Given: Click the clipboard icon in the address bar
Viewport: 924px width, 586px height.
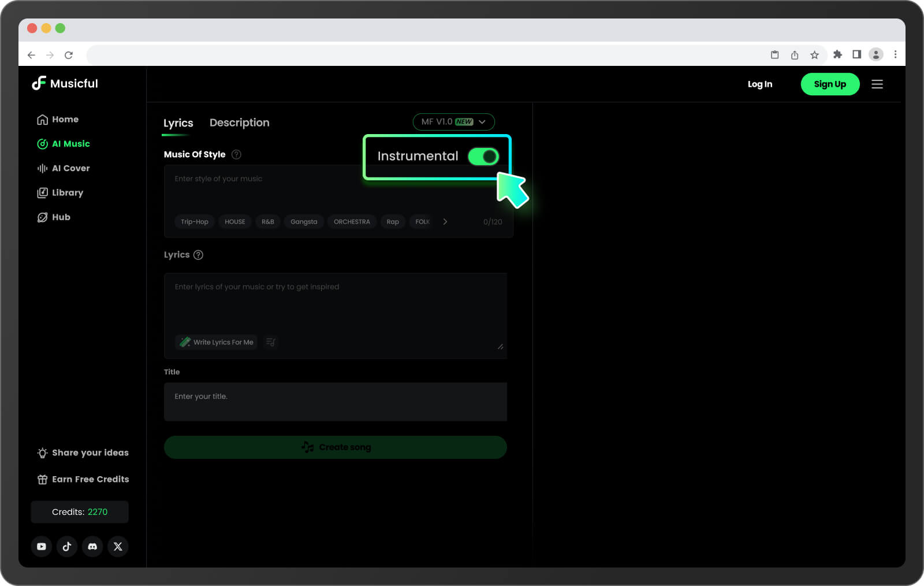Looking at the screenshot, I should [775, 55].
